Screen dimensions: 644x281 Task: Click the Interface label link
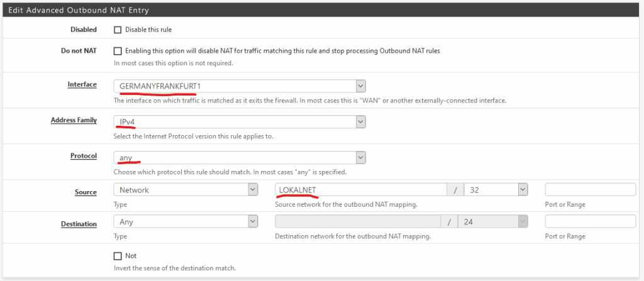coord(82,84)
